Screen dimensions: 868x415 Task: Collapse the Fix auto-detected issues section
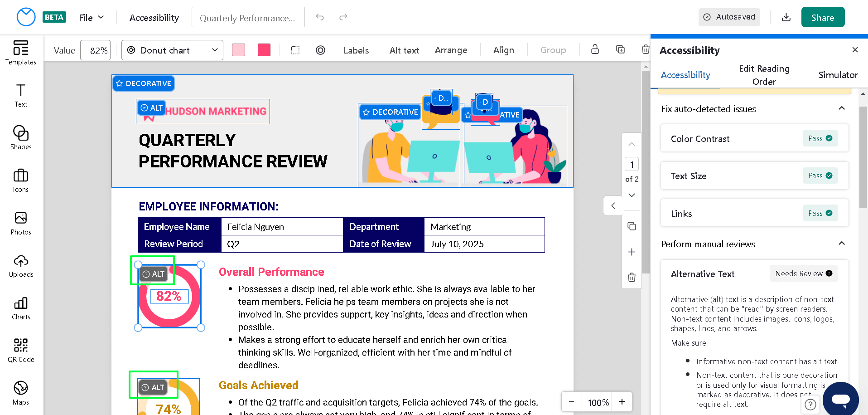[842, 108]
